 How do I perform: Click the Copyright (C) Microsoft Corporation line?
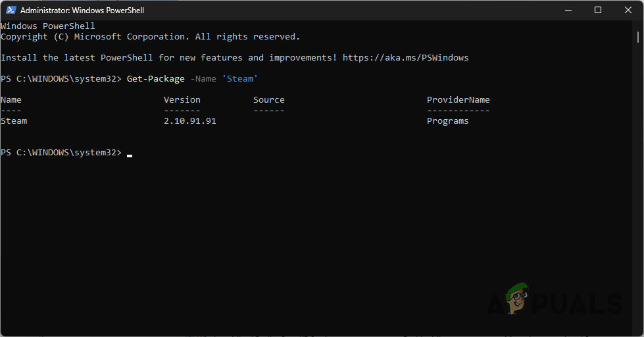151,37
